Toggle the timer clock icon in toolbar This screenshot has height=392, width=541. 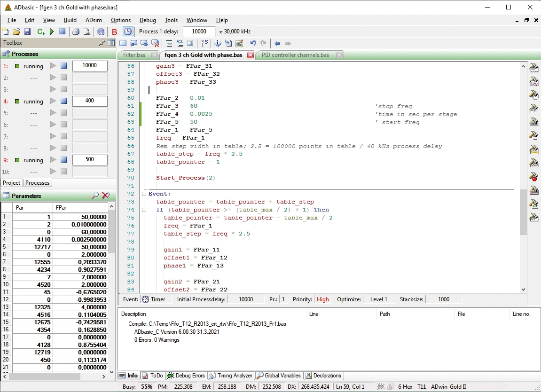[x=127, y=31]
